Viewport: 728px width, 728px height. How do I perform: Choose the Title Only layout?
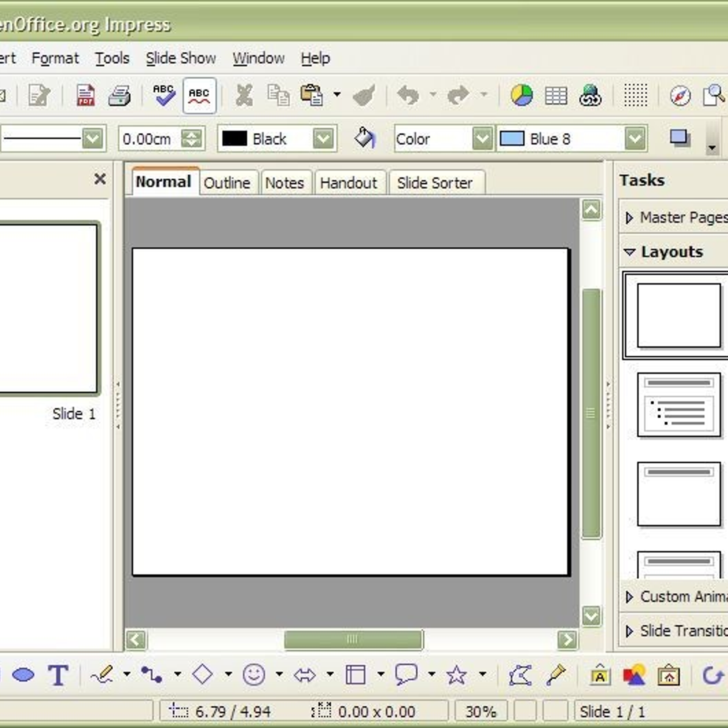679,494
